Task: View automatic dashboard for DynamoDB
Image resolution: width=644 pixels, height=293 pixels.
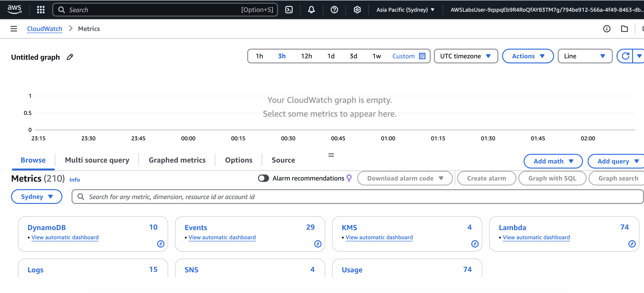Action: tap(65, 237)
